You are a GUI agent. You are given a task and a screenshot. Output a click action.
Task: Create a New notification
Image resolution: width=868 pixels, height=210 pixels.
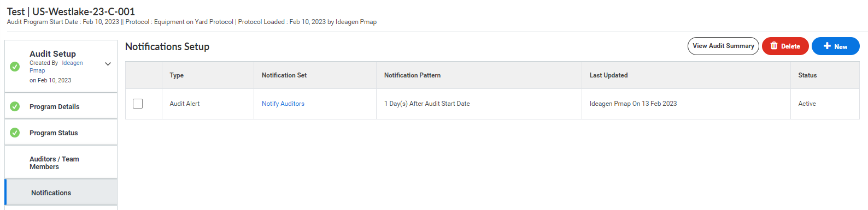tap(835, 46)
